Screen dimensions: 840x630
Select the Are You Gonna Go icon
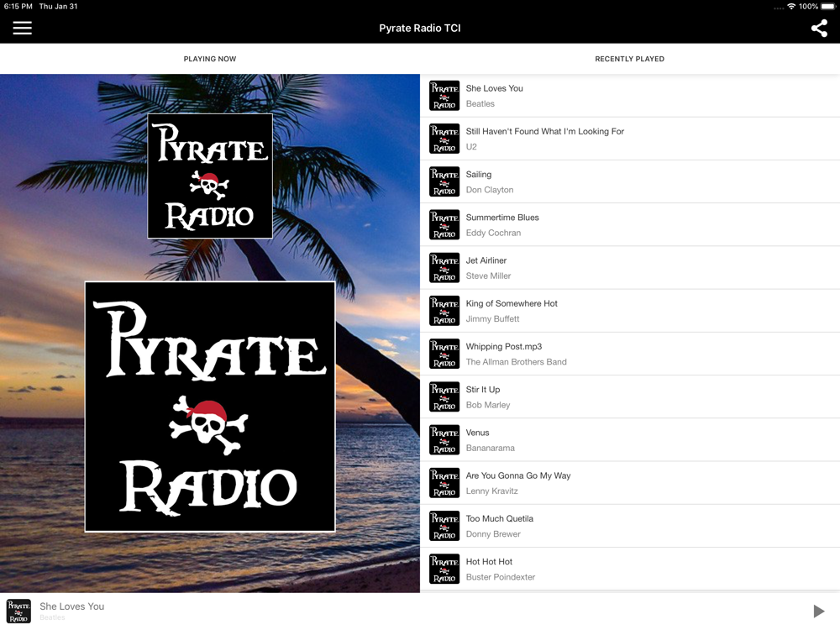(x=444, y=483)
